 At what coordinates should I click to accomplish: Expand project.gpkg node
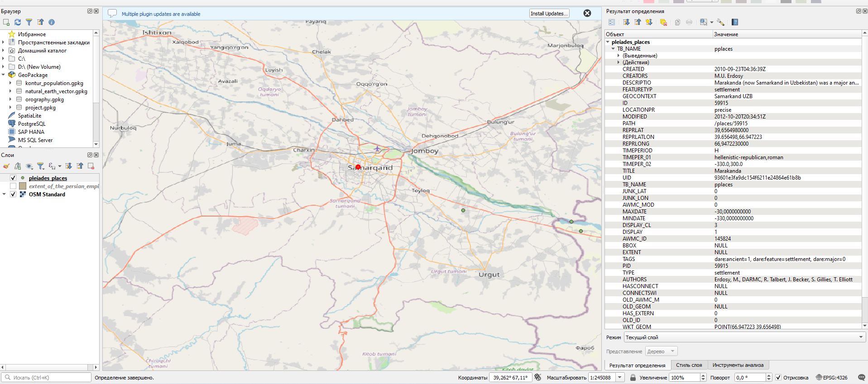[x=10, y=108]
